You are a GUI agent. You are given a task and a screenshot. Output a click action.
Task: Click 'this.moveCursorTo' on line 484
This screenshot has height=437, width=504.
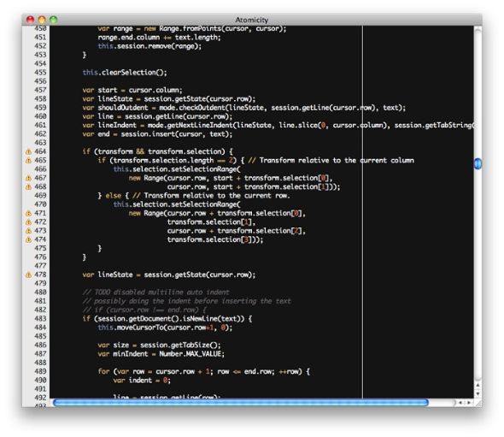click(132, 328)
